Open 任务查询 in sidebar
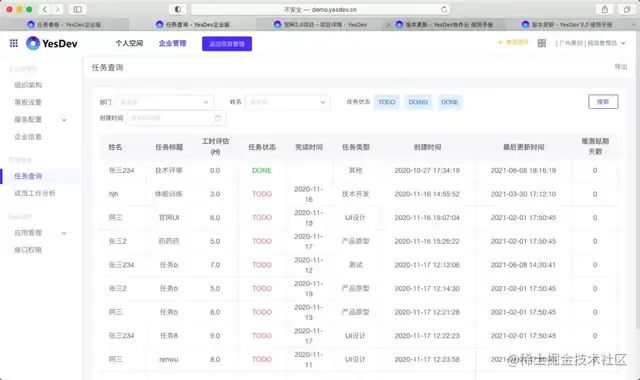The height and width of the screenshot is (380, 640). (x=28, y=176)
